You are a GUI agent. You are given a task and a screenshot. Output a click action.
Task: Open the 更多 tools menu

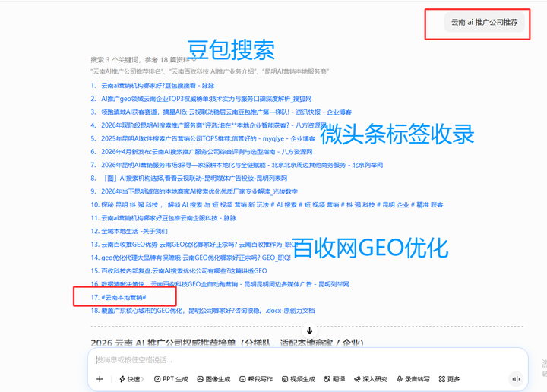[449, 379]
